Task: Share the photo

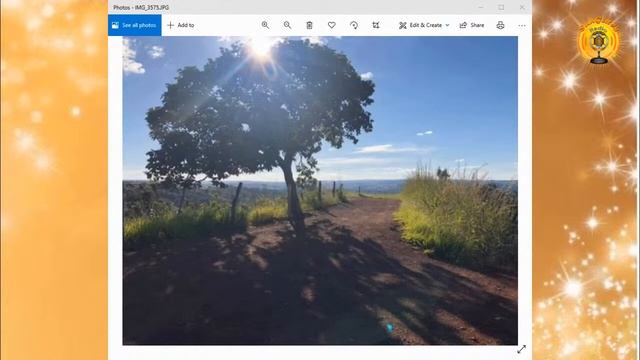Action: 472,25
